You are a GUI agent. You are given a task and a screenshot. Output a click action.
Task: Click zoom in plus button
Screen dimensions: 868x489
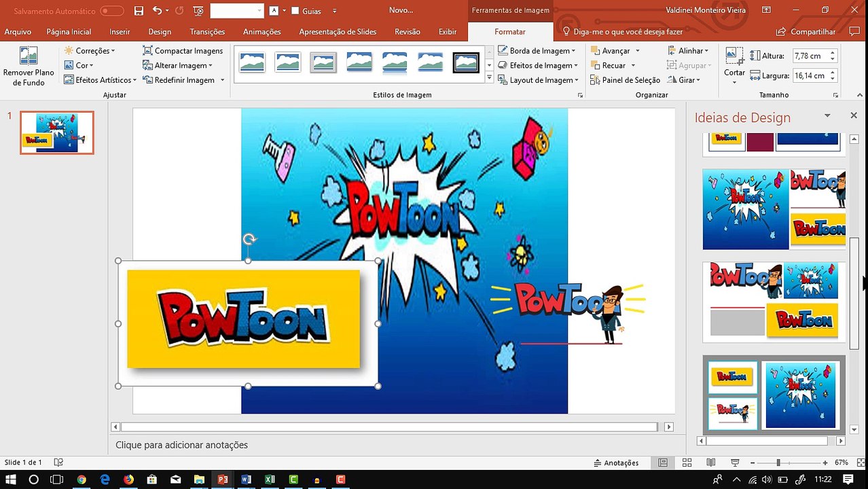[825, 463]
